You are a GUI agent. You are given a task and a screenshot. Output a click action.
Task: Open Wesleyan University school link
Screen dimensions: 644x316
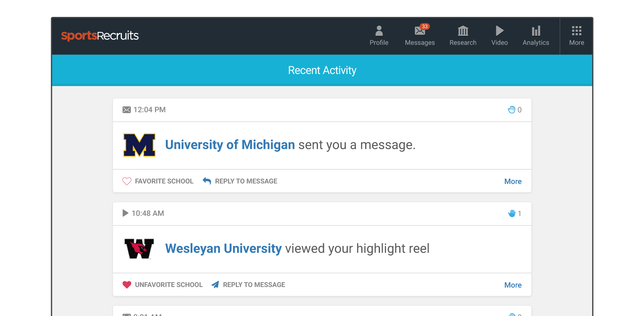[x=223, y=248]
